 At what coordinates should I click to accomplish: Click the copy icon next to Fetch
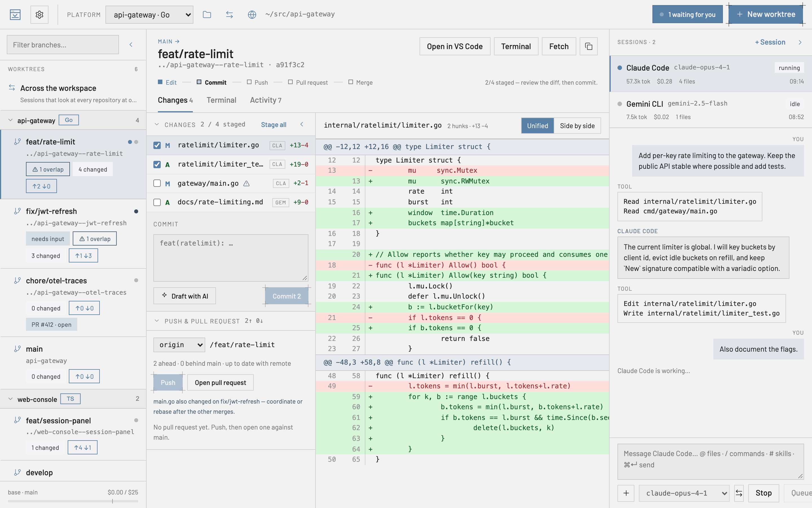pos(588,46)
